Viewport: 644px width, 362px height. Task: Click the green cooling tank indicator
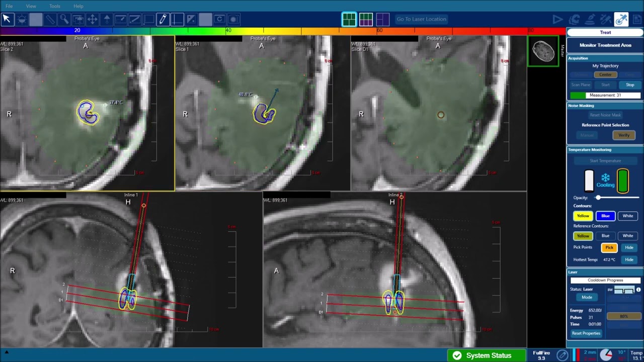tap(623, 181)
